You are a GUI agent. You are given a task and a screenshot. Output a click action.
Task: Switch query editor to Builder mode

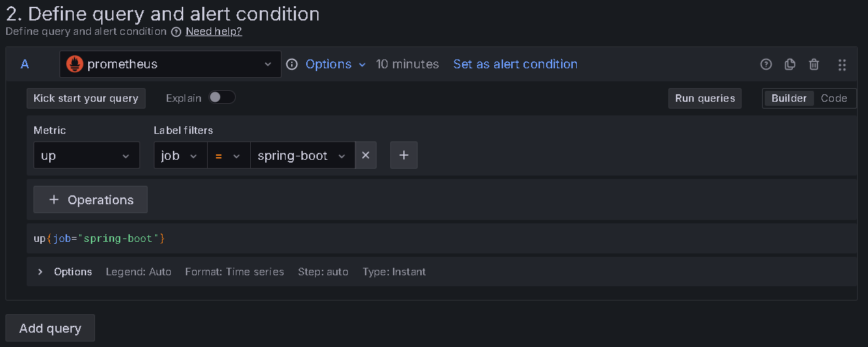click(x=789, y=98)
